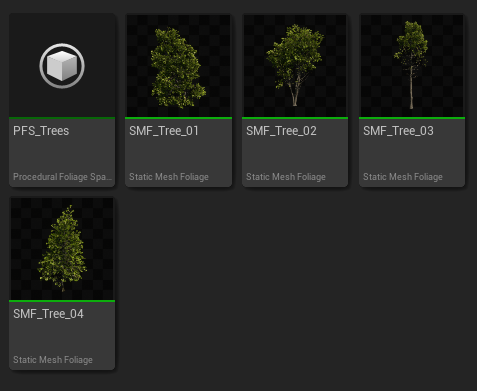This screenshot has width=477, height=391.
Task: Click the SMF_Tree_01 asset name
Action: (164, 131)
